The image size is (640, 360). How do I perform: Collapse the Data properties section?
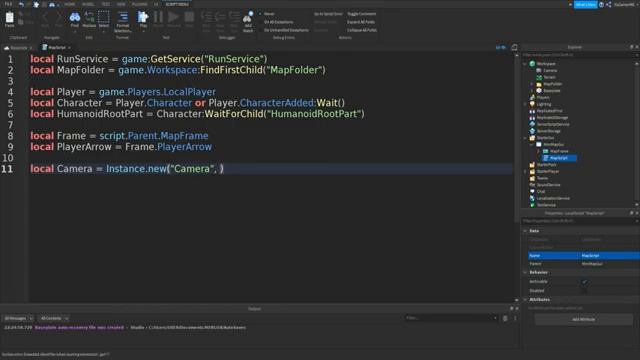[525, 231]
